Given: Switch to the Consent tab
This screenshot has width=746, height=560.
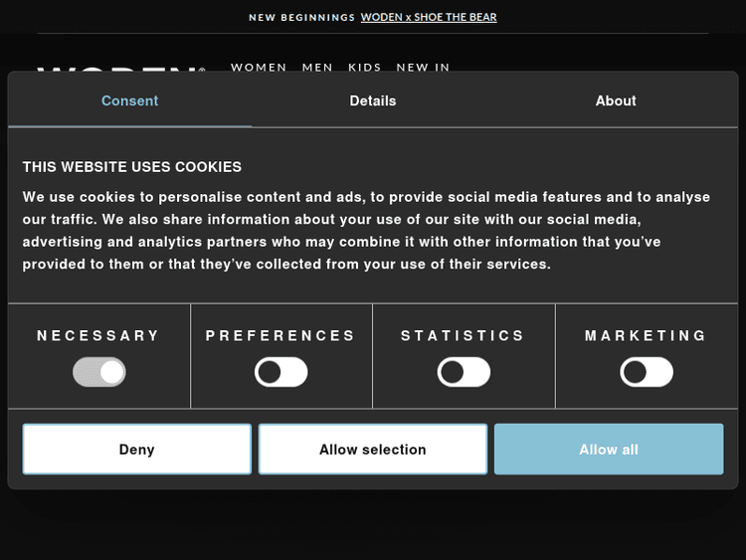Looking at the screenshot, I should pyautogui.click(x=129, y=100).
